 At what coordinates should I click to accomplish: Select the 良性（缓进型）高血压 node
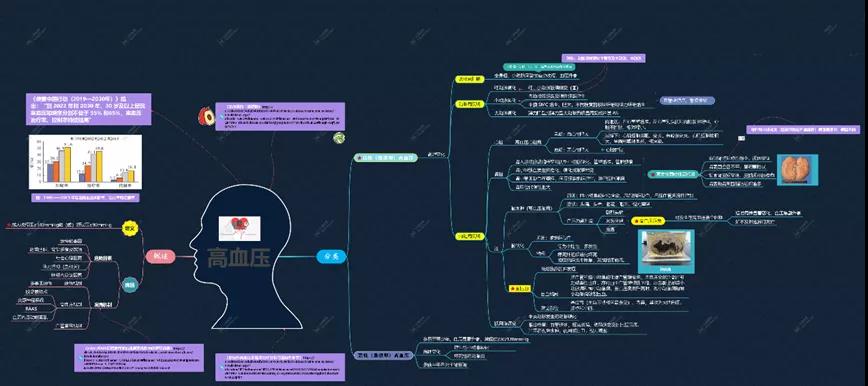(385, 158)
